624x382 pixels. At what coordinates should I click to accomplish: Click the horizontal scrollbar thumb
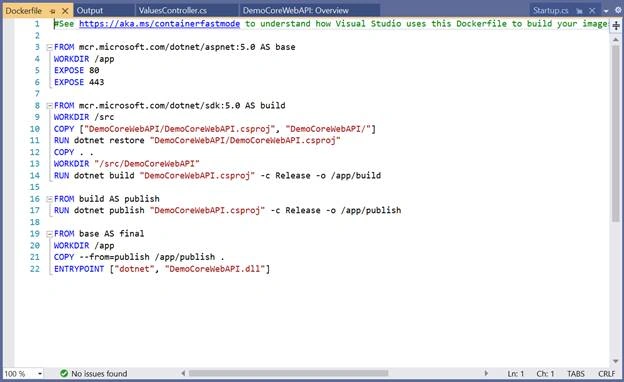(x=288, y=373)
